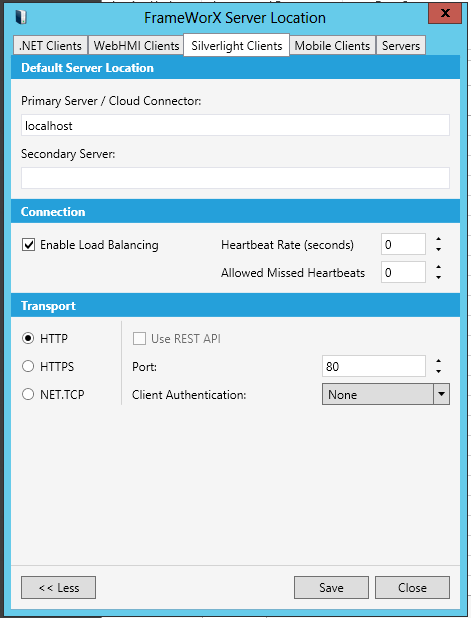
Task: Click the Secondary Server input field
Action: [x=235, y=178]
